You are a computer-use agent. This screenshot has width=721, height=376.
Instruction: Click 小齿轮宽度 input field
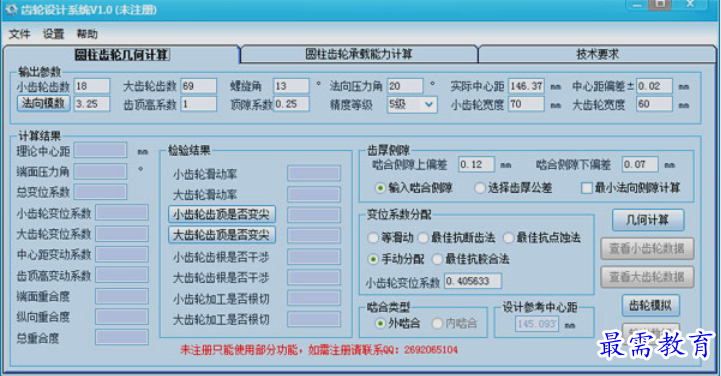click(526, 104)
